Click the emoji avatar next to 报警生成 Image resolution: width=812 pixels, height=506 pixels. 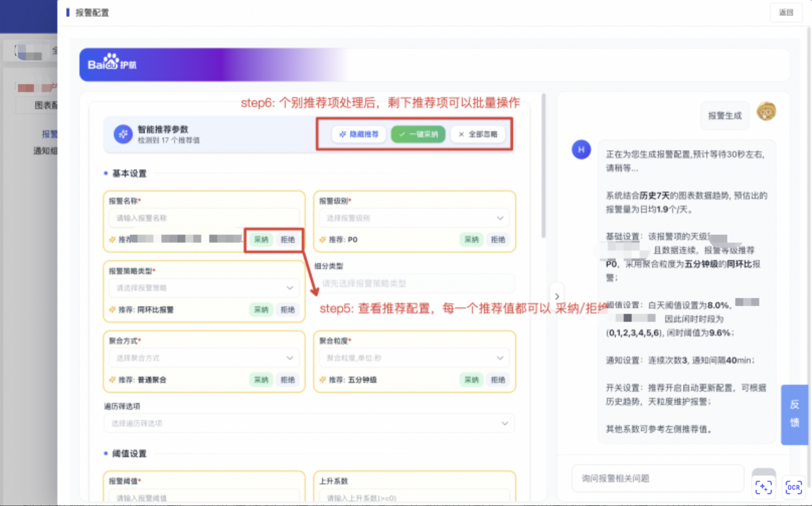pyautogui.click(x=766, y=111)
